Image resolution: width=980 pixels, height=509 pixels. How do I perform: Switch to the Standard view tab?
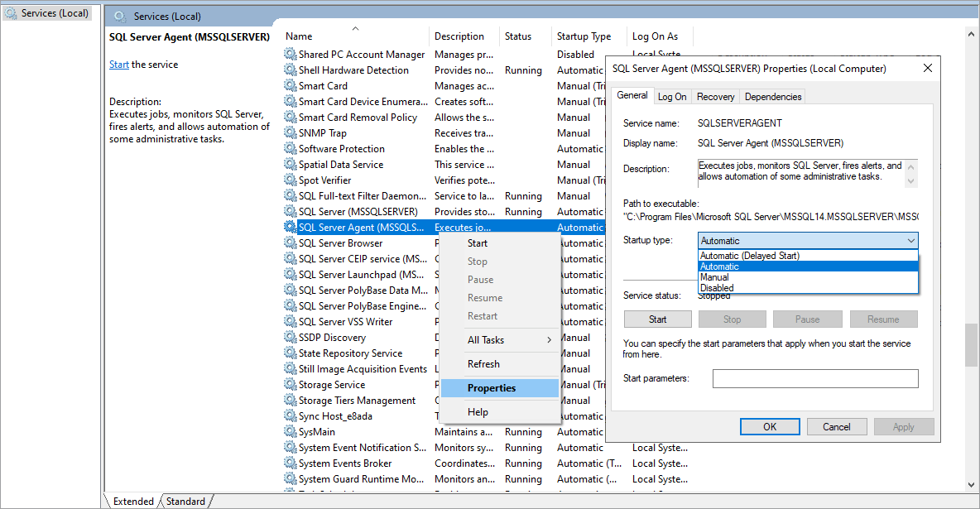186,501
